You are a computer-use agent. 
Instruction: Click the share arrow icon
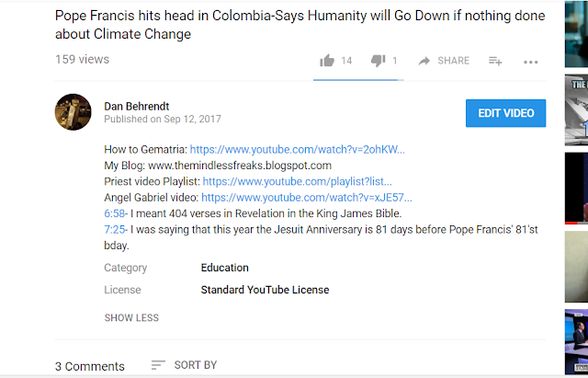tap(424, 61)
